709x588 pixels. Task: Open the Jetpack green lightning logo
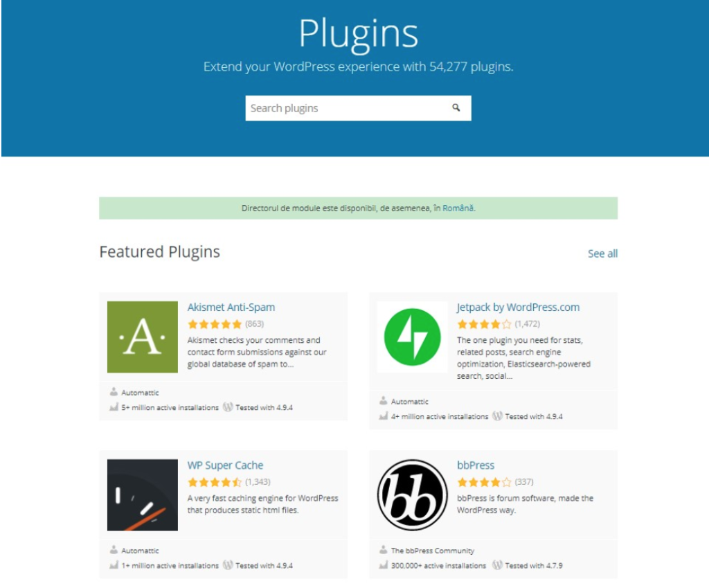pyautogui.click(x=413, y=337)
